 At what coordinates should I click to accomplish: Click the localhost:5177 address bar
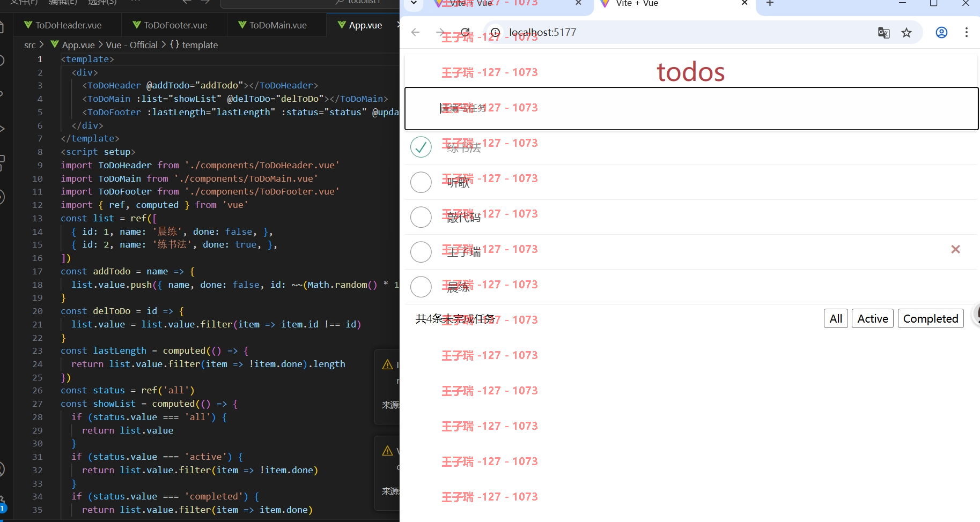(x=703, y=32)
